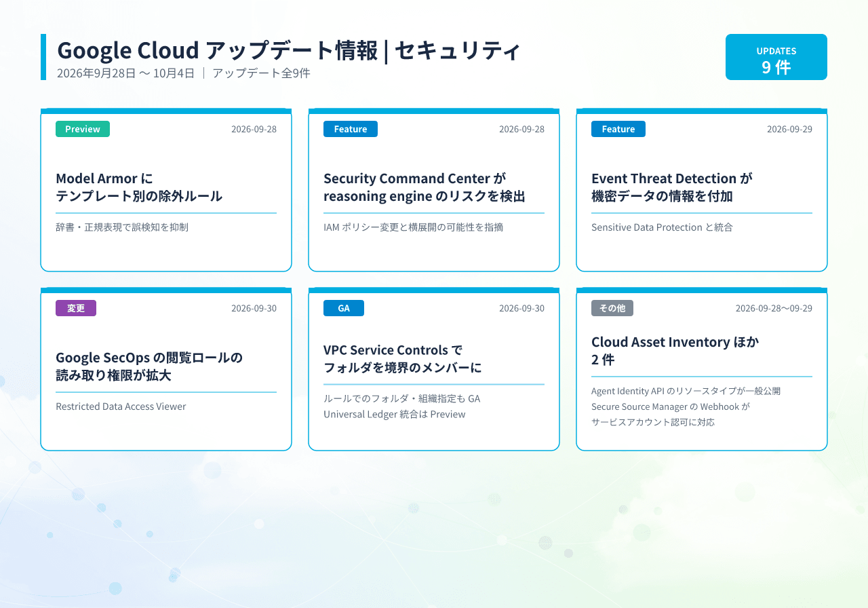Click the gray その他 tag
868x608 pixels.
pyautogui.click(x=612, y=308)
